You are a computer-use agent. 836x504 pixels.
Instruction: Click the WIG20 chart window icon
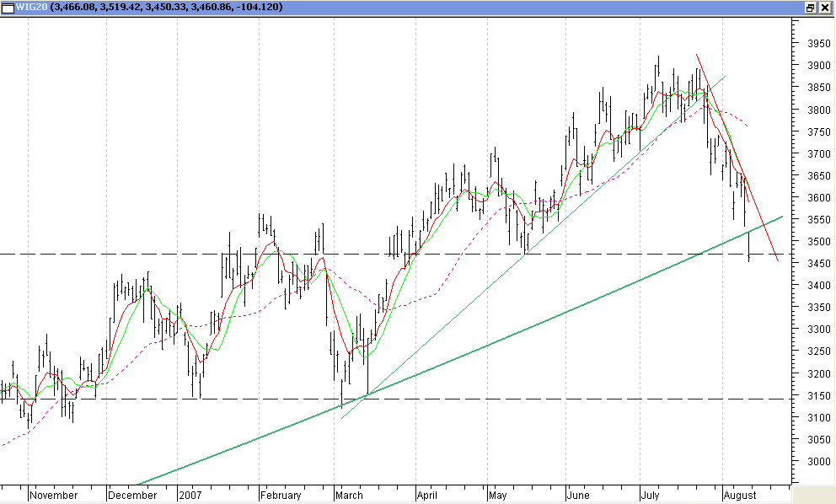pyautogui.click(x=8, y=8)
